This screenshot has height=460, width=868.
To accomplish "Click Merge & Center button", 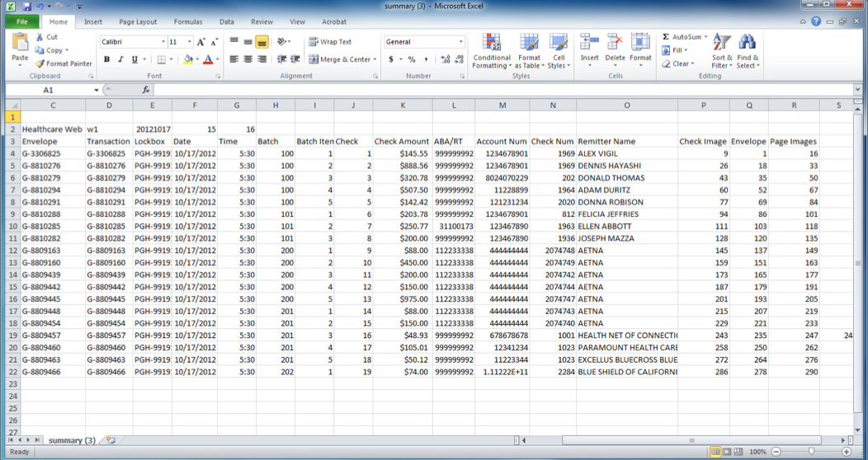I will point(339,59).
